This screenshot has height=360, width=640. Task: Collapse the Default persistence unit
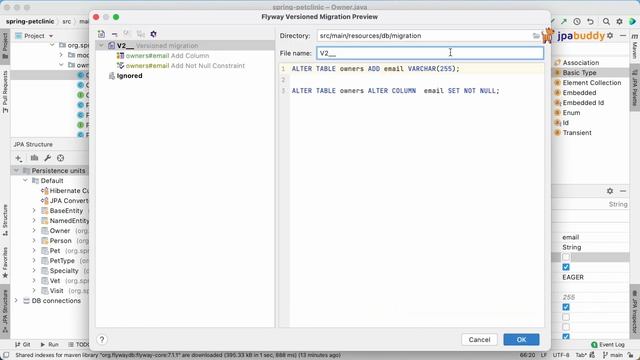[25, 180]
